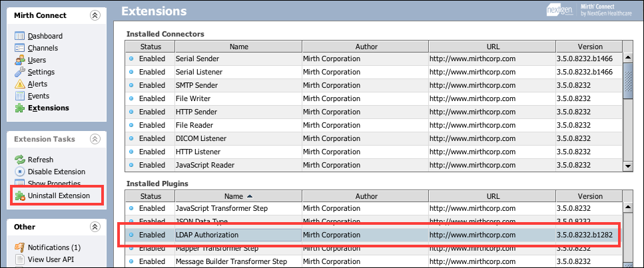Select DICOM Listener connector row
The height and width of the screenshot is (268, 644).
point(374,138)
